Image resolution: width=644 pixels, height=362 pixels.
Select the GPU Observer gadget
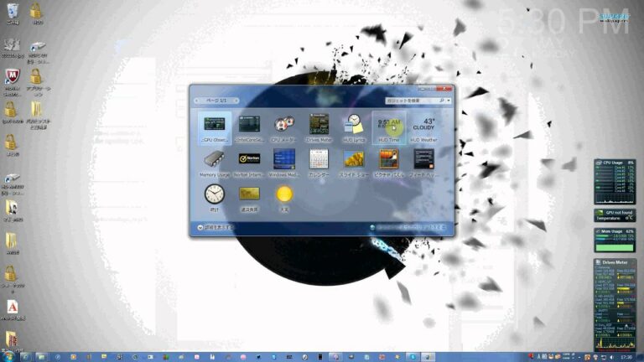[x=214, y=126]
